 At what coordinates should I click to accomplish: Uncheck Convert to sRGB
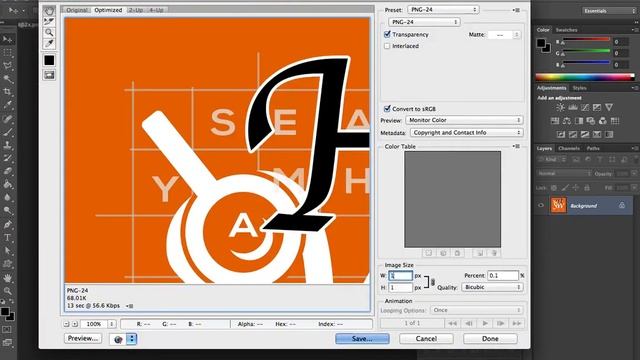point(387,109)
